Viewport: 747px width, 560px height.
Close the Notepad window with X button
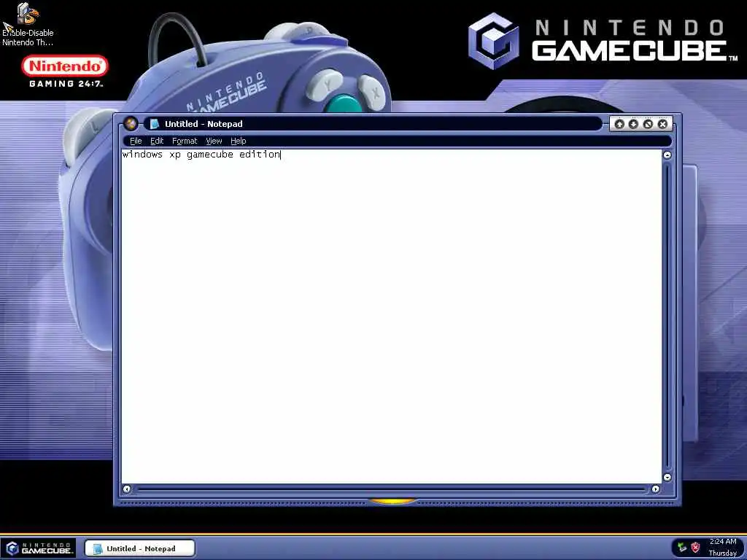click(x=662, y=124)
